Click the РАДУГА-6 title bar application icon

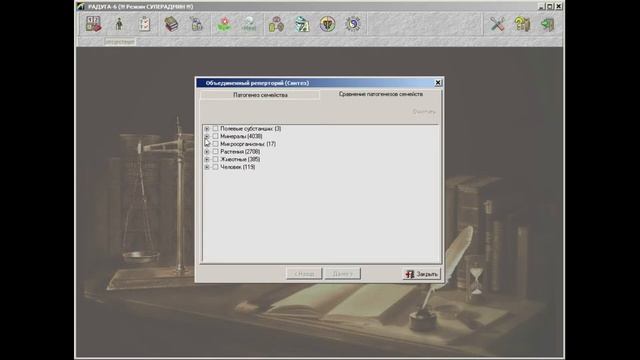[81, 7]
